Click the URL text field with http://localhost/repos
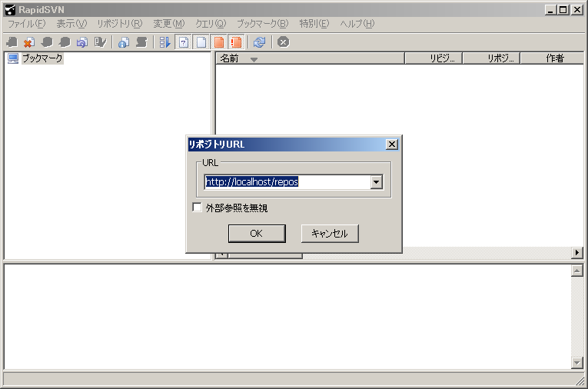This screenshot has width=588, height=389. point(287,182)
